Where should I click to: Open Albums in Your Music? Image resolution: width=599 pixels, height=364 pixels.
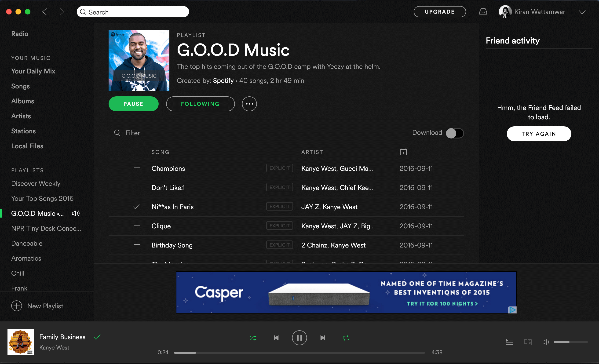(x=23, y=101)
